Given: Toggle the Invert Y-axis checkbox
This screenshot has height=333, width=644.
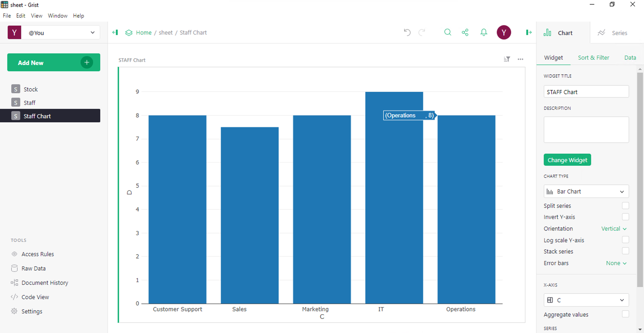Looking at the screenshot, I should (x=625, y=217).
